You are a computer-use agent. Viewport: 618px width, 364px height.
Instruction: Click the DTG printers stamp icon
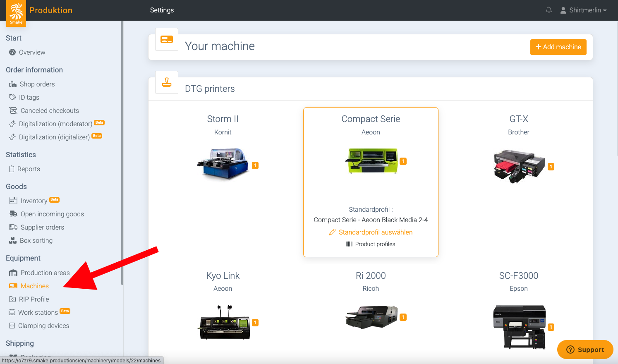[167, 82]
